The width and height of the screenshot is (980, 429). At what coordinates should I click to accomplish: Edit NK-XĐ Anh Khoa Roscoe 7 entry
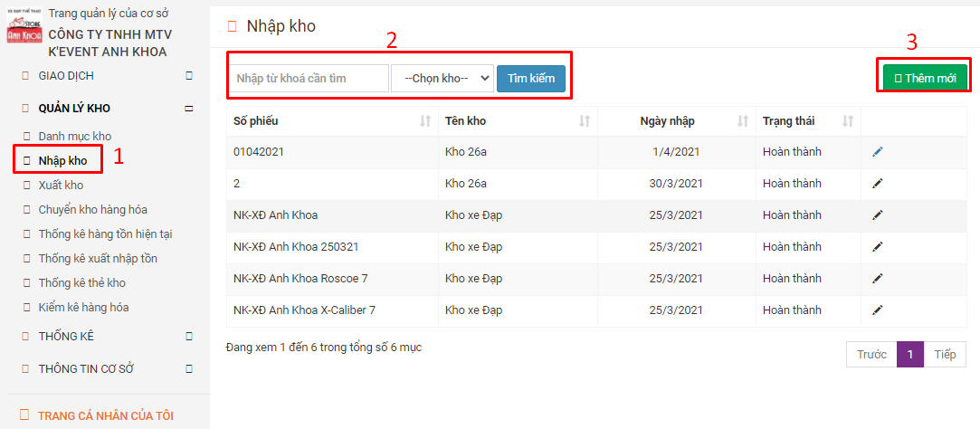click(x=878, y=278)
